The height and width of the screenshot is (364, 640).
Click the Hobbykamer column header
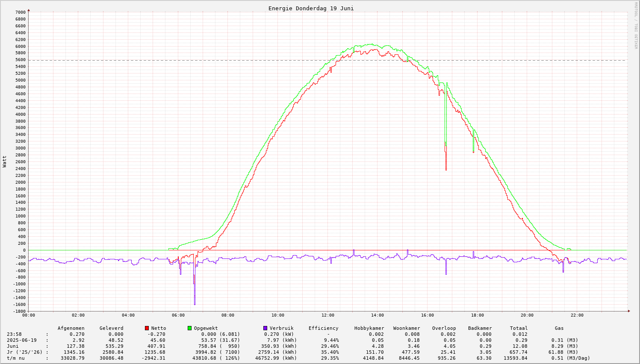(x=369, y=328)
